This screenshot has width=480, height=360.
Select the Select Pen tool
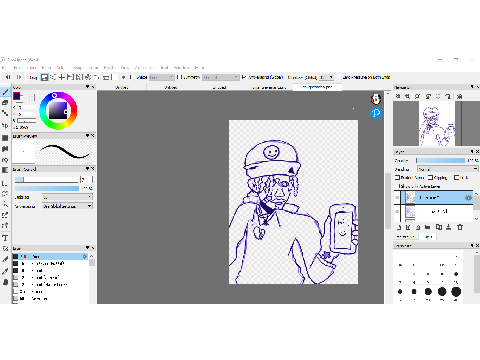5,215
